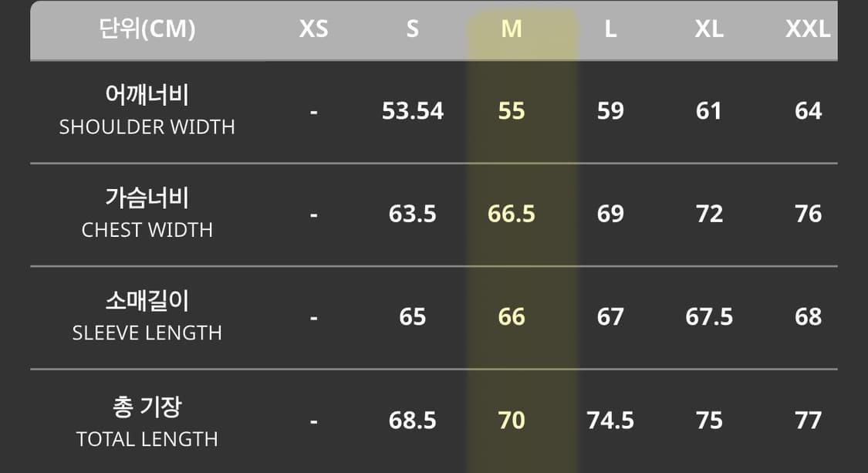Click the 어깨너비 SHOULDER WIDTH row label
Screen dimensions: 868x473
pyautogui.click(x=147, y=110)
